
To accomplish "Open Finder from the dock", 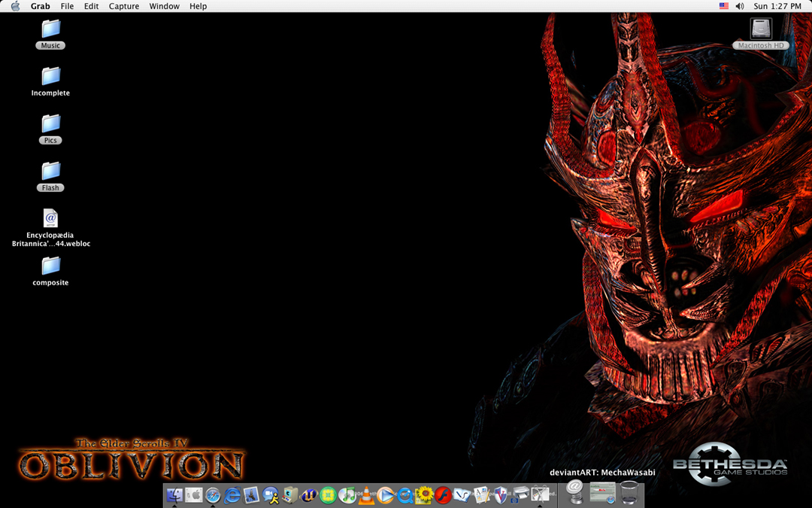I will [174, 494].
